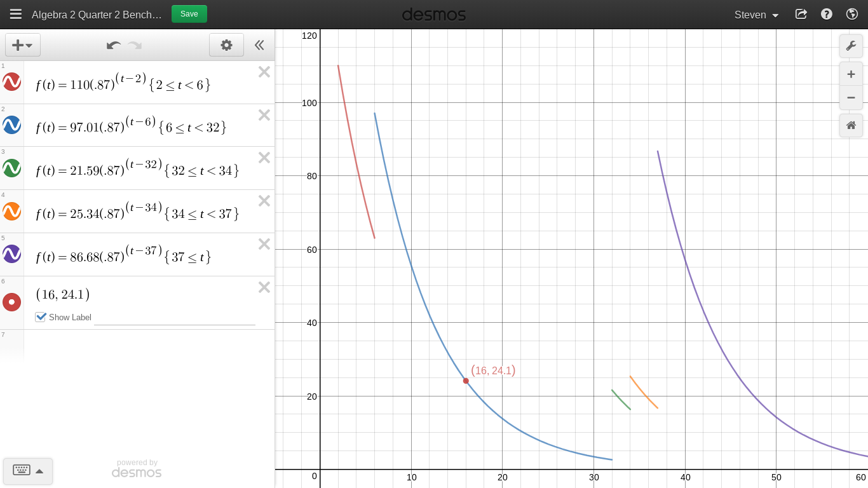868x488 pixels.
Task: Reset graph to default home view
Action: click(x=851, y=125)
